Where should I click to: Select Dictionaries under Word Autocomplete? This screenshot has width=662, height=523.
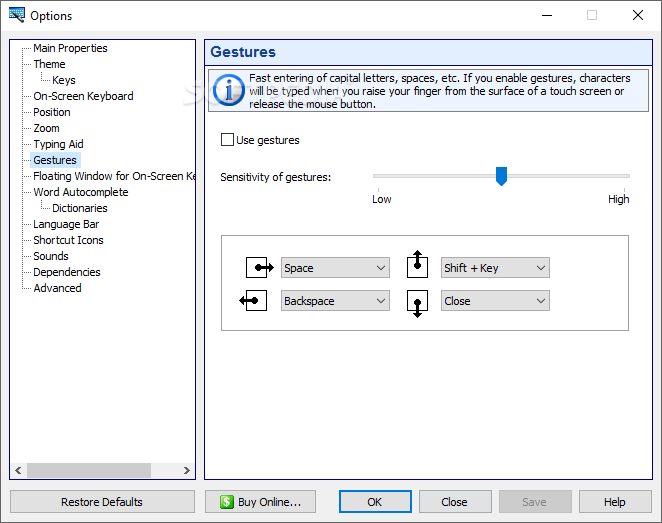79,208
